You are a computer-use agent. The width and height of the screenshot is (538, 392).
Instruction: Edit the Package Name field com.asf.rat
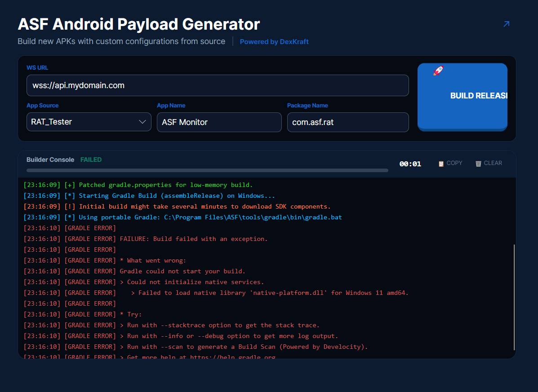(348, 122)
